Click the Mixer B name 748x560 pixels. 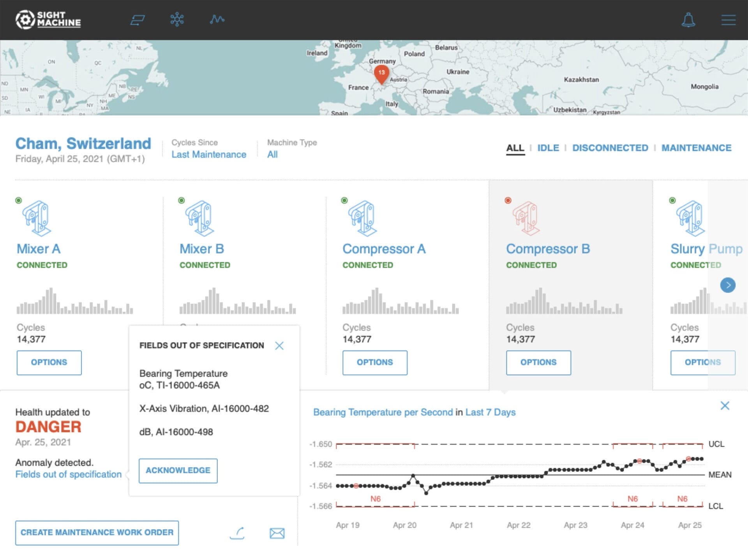[202, 249]
